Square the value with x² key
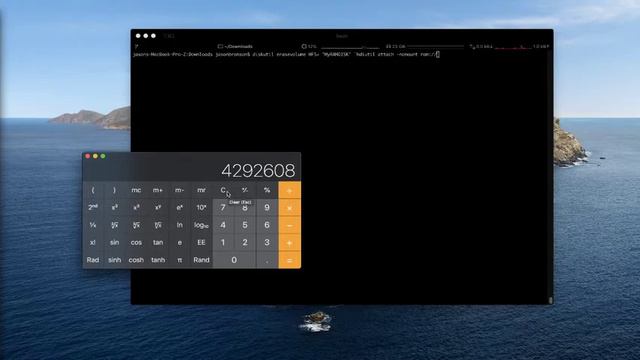Image resolution: width=640 pixels, height=360 pixels. click(x=114, y=208)
